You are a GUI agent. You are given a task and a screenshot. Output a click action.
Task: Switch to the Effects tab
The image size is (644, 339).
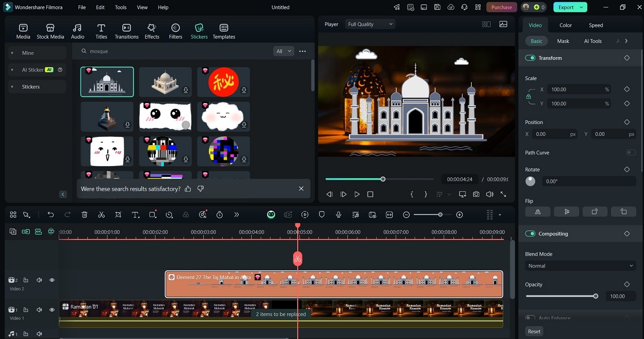click(x=152, y=31)
